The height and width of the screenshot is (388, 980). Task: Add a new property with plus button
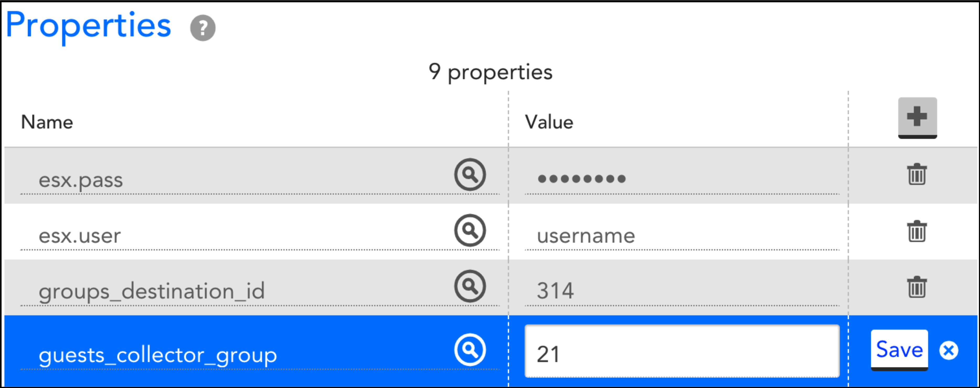[x=917, y=118]
